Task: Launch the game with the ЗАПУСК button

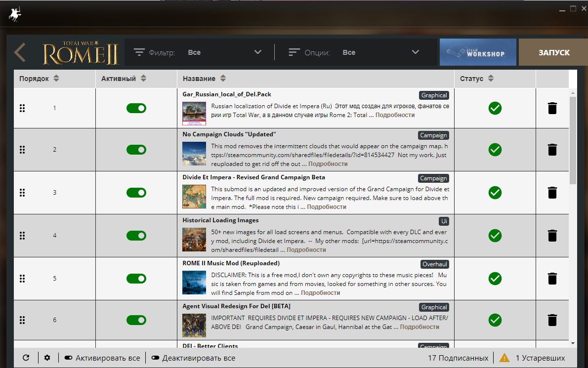Action: (553, 52)
